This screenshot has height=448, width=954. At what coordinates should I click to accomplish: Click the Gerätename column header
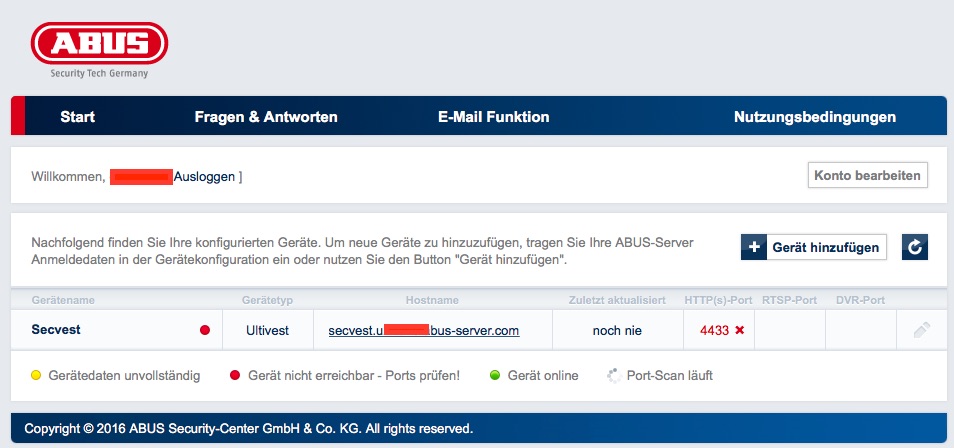64,300
